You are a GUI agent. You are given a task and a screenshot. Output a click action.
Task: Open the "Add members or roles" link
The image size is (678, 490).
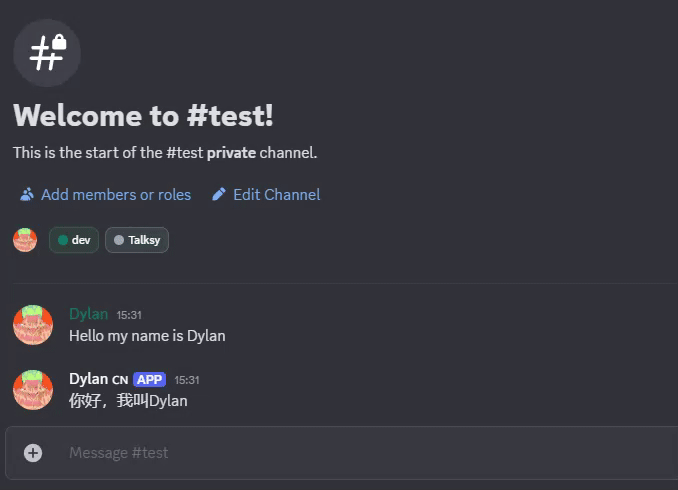pos(115,195)
